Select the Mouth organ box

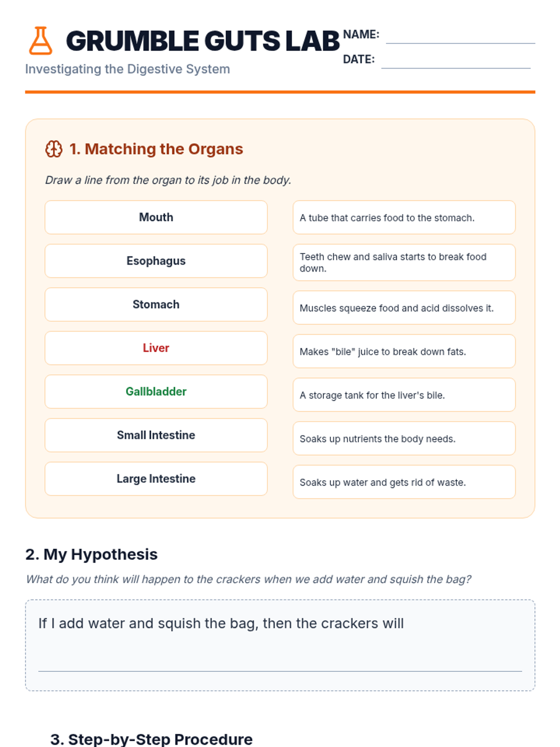[156, 218]
